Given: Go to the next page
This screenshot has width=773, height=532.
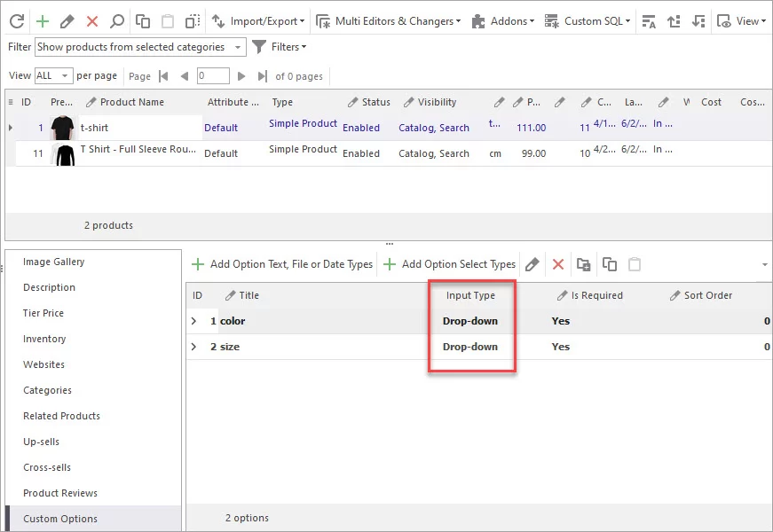Looking at the screenshot, I should [x=241, y=76].
